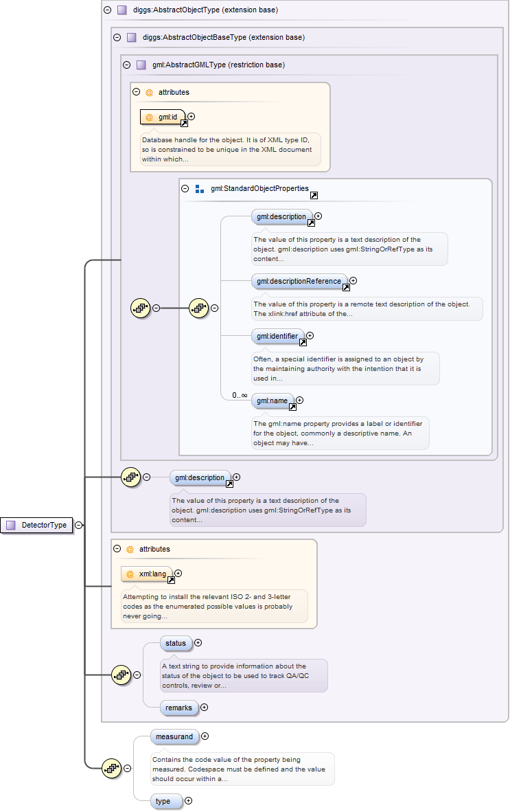This screenshot has width=510, height=812.
Task: Open the gml:id attribute
Action: tap(163, 117)
